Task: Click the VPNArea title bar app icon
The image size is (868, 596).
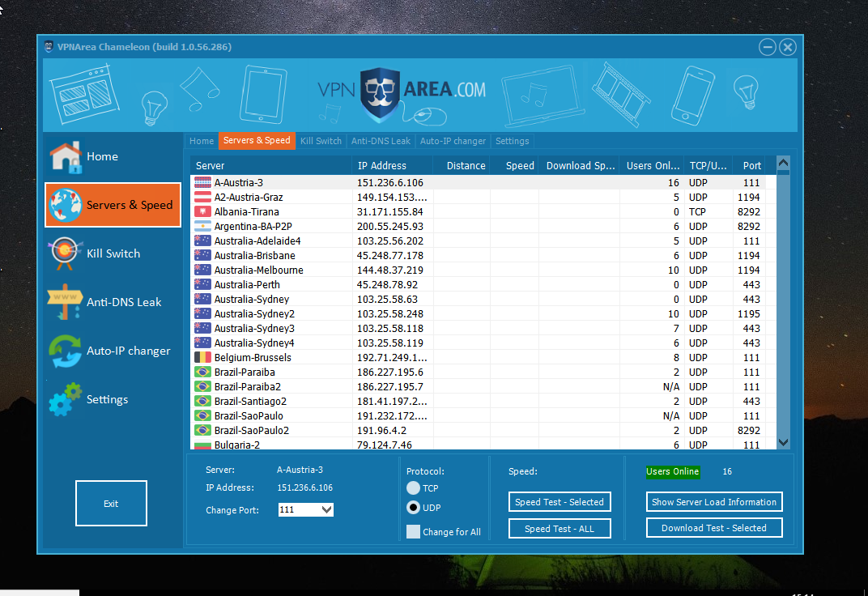Action: 49,46
